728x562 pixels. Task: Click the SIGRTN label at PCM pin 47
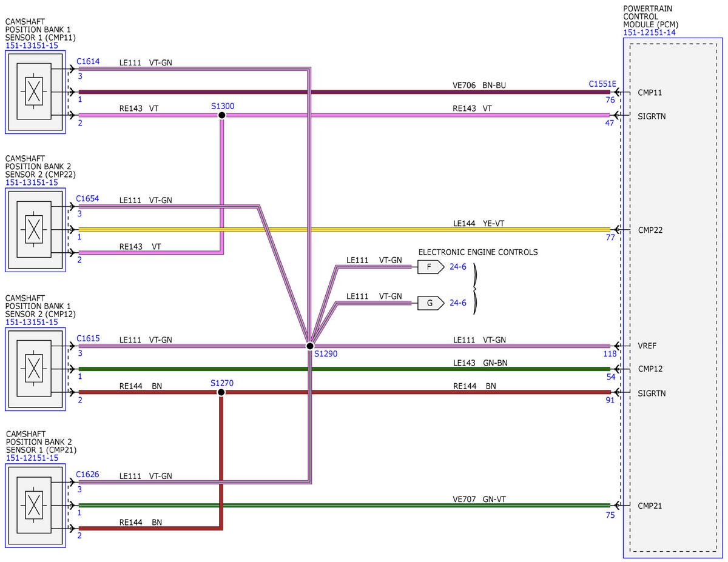(652, 116)
